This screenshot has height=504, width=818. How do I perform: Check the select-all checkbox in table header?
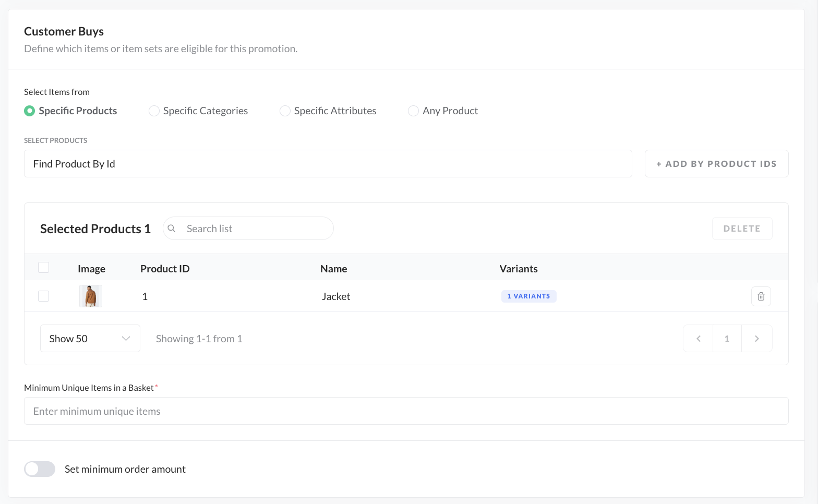(44, 268)
